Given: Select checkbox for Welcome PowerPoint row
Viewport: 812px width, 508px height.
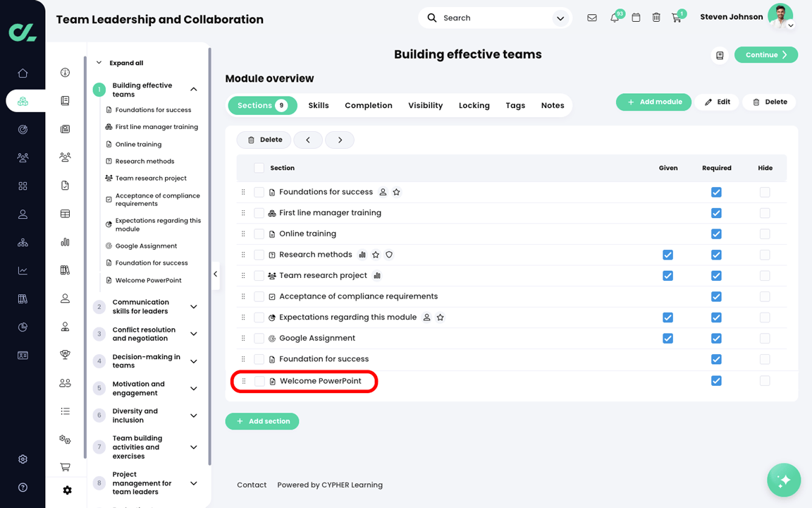Looking at the screenshot, I should [259, 381].
